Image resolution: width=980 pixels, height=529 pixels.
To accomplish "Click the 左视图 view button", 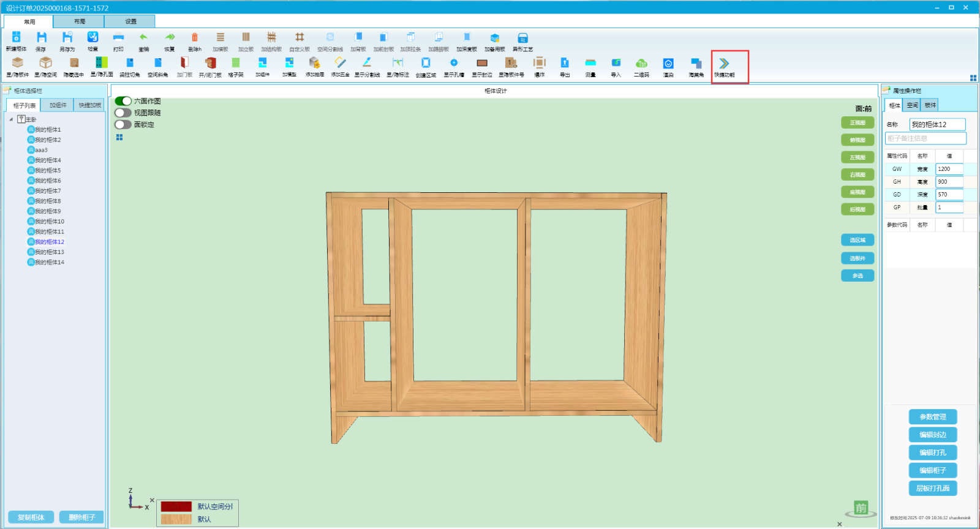I will pyautogui.click(x=858, y=157).
